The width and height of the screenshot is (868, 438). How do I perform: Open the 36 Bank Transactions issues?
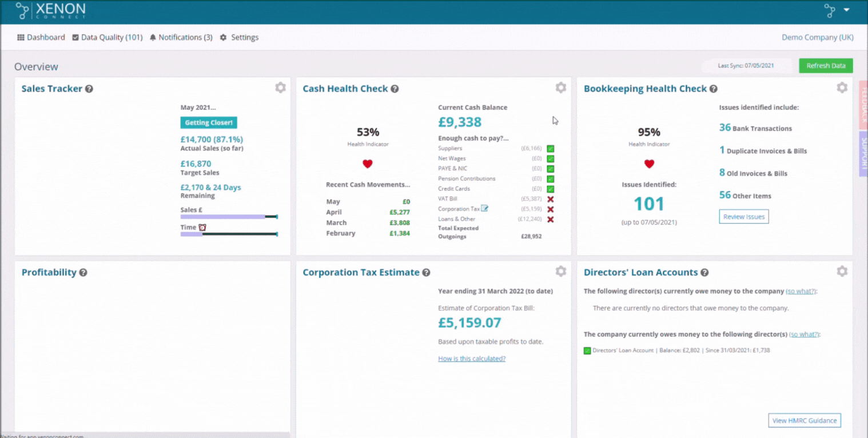click(x=755, y=128)
